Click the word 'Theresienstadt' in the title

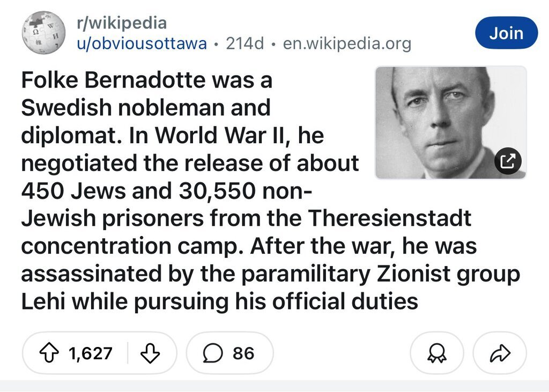390,218
